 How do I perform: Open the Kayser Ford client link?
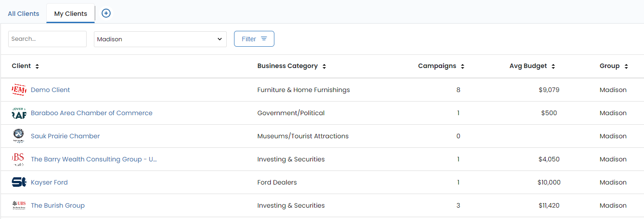[49, 182]
